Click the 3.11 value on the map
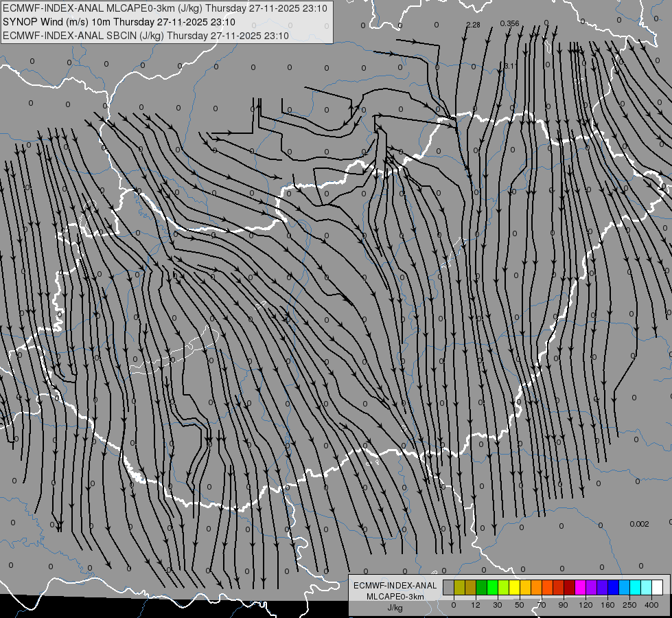The width and height of the screenshot is (672, 618). coord(511,66)
